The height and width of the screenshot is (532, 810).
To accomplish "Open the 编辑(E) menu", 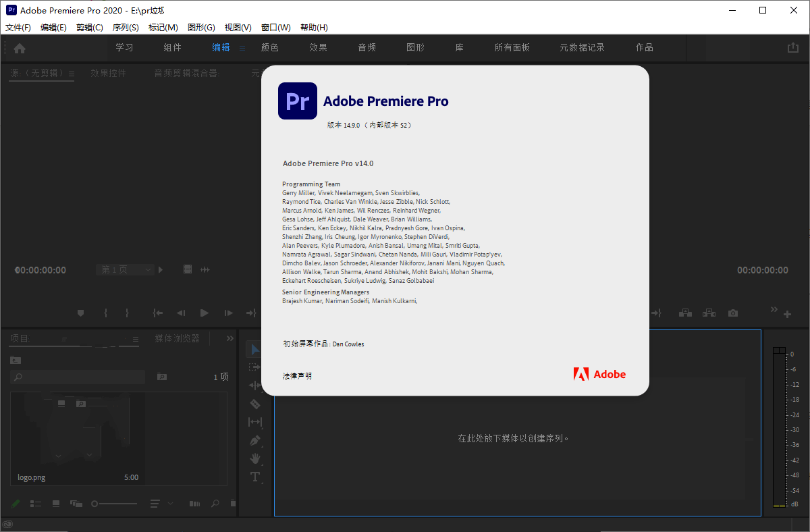I will [53, 28].
